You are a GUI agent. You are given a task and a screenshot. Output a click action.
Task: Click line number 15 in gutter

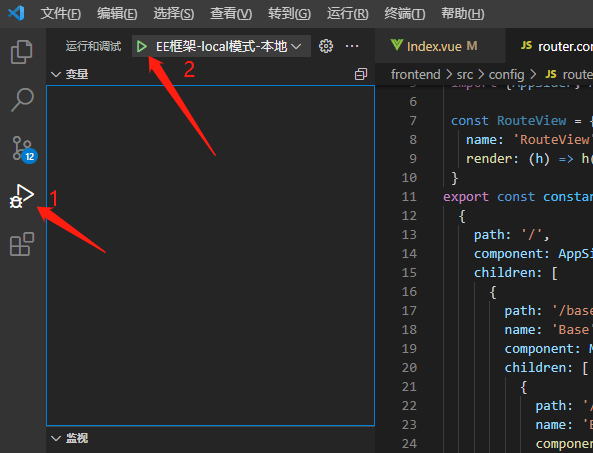(x=409, y=273)
